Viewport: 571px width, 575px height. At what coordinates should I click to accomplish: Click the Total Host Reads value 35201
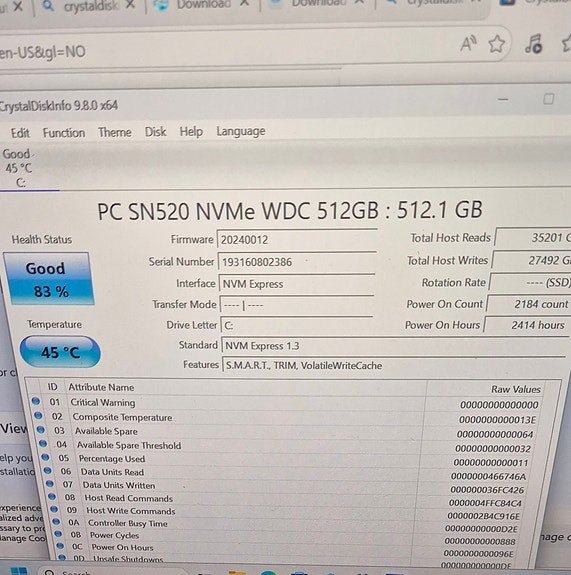(x=533, y=238)
